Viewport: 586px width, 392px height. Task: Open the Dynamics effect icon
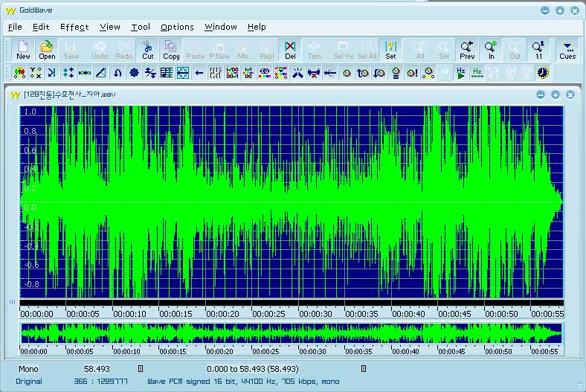tap(36, 73)
